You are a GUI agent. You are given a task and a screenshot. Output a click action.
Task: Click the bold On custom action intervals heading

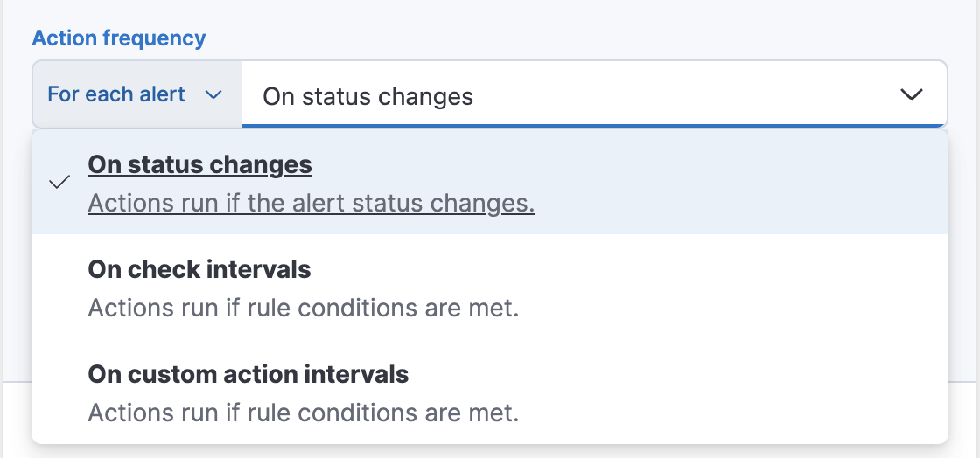pos(248,374)
